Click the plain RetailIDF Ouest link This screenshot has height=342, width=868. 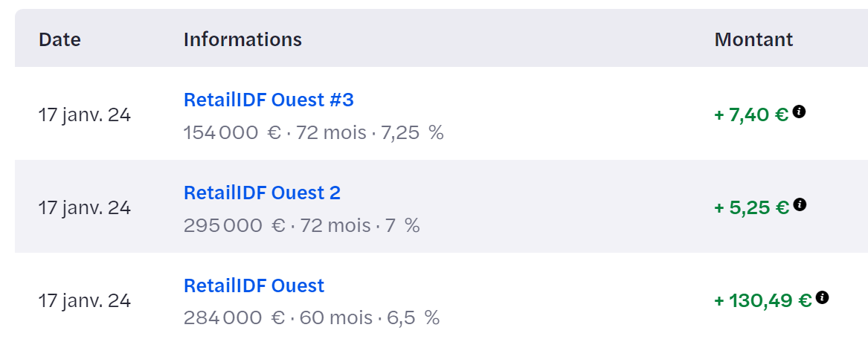coord(254,285)
